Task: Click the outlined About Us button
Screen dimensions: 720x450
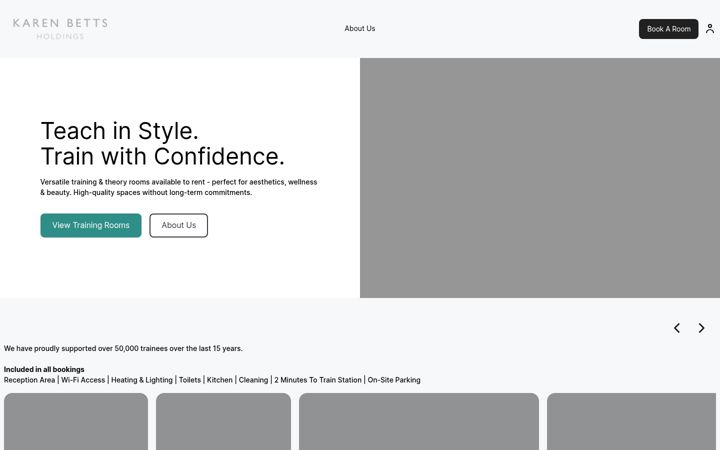Action: pos(179,225)
